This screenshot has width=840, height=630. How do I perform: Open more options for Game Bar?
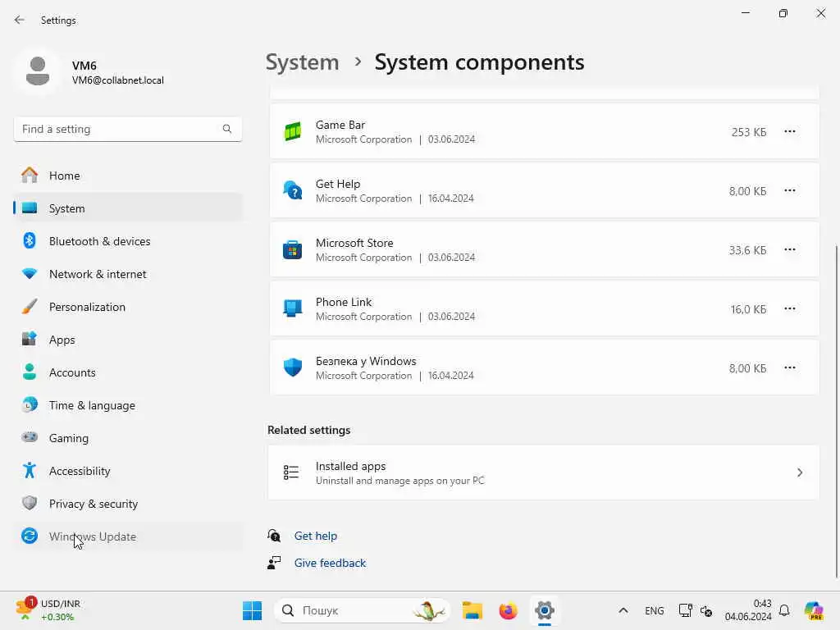tap(790, 131)
